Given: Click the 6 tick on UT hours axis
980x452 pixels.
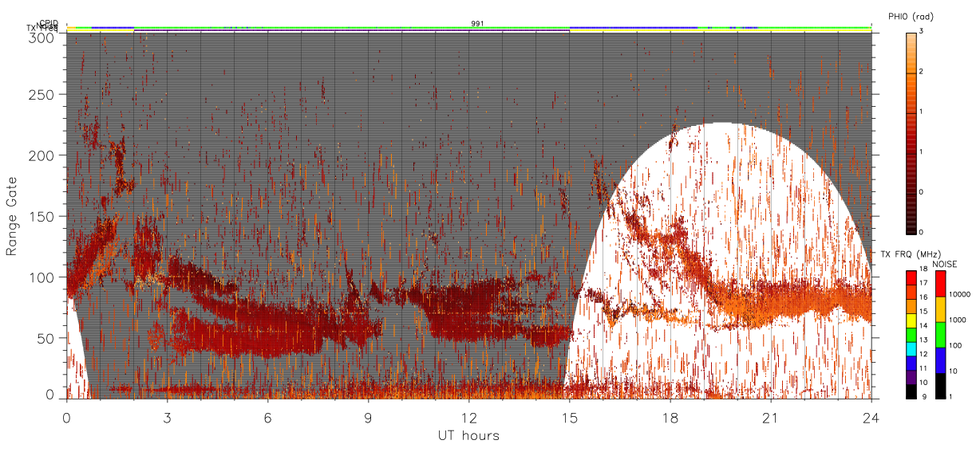Looking at the screenshot, I should click(x=268, y=418).
